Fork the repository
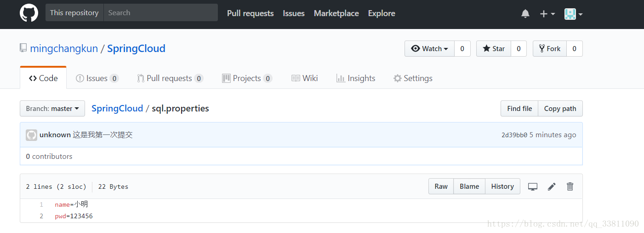Image resolution: width=644 pixels, height=233 pixels. click(550, 49)
